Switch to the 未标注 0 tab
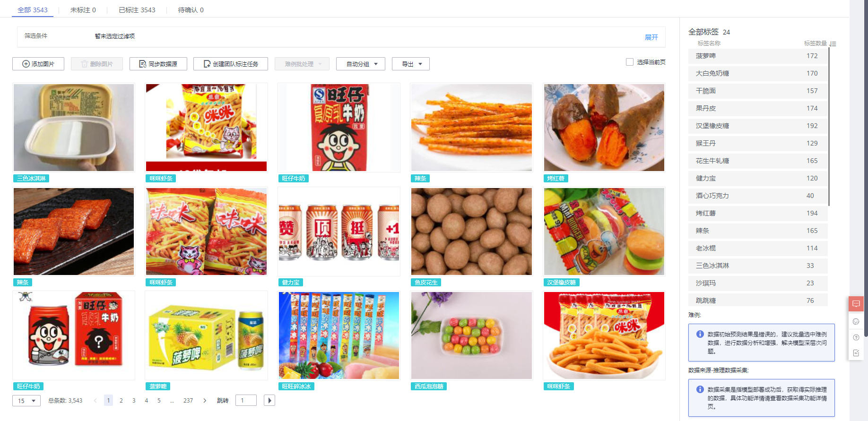The image size is (868, 421). tap(83, 10)
